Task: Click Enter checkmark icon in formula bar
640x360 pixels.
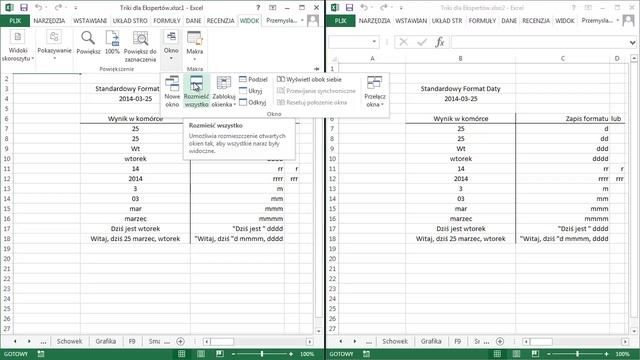Action: pos(422,42)
